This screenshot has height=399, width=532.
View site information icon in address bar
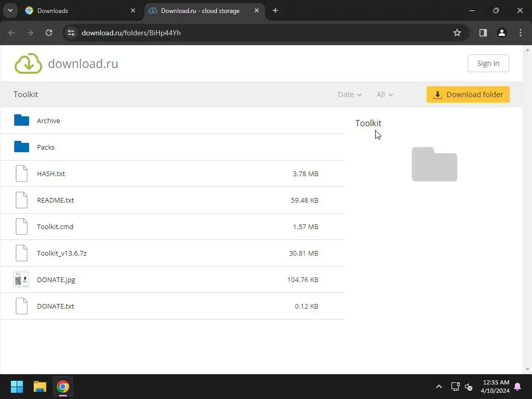coord(71,33)
